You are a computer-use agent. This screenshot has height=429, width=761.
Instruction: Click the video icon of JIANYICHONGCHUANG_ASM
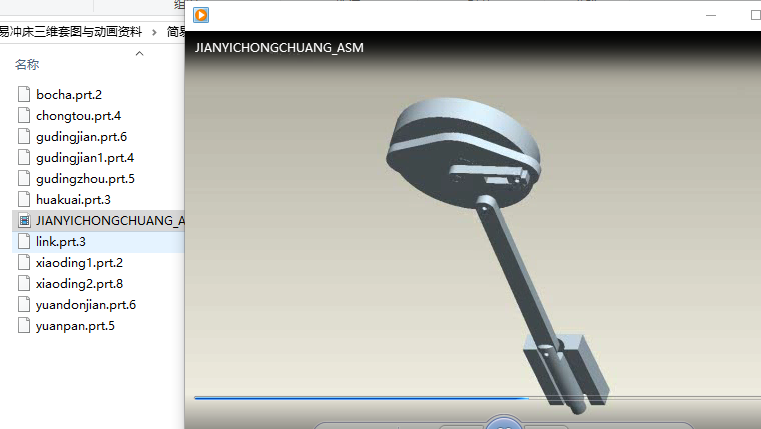click(24, 220)
